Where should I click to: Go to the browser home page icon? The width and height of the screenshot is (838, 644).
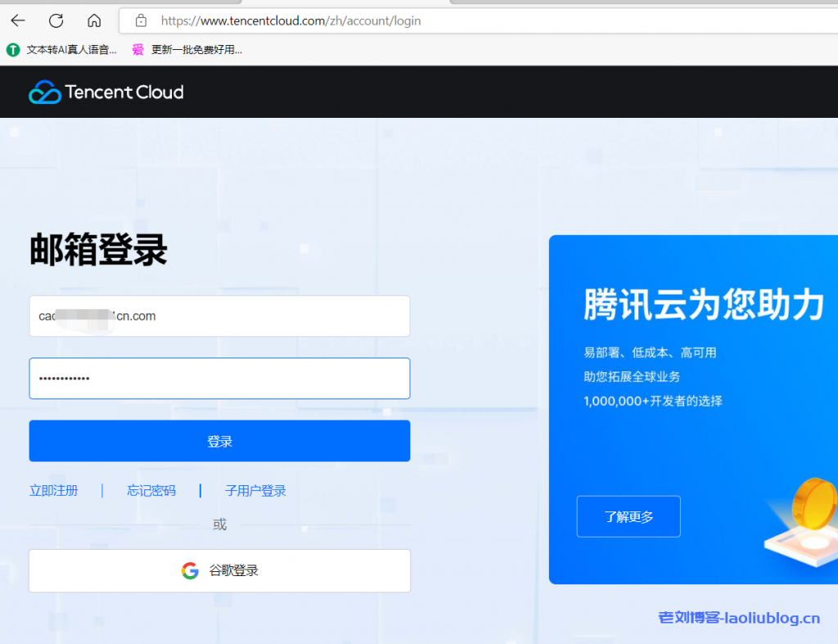point(94,20)
